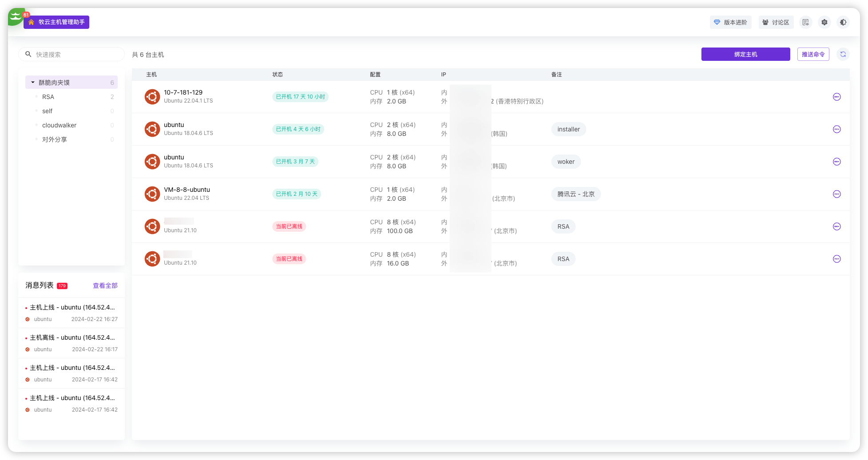Viewport: 868px width, 460px height.
Task: Click Ubuntu icon of the 16.0 GB host
Action: point(152,259)
